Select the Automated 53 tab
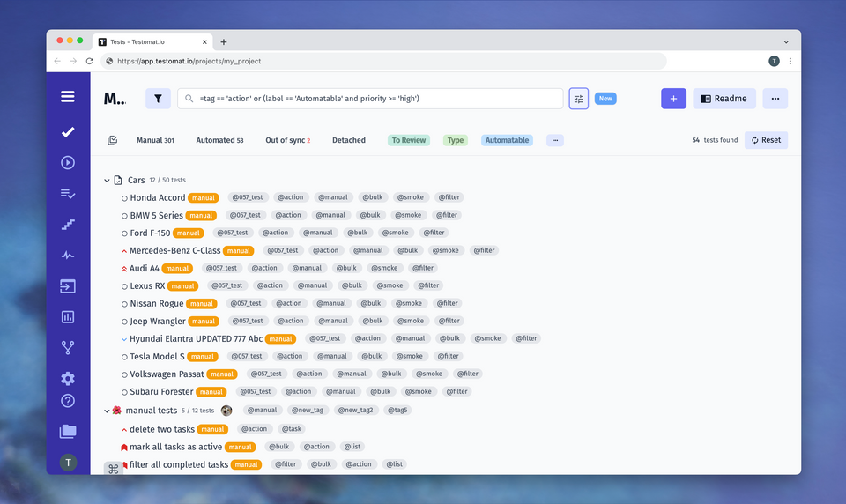Image resolution: width=846 pixels, height=504 pixels. tap(219, 140)
